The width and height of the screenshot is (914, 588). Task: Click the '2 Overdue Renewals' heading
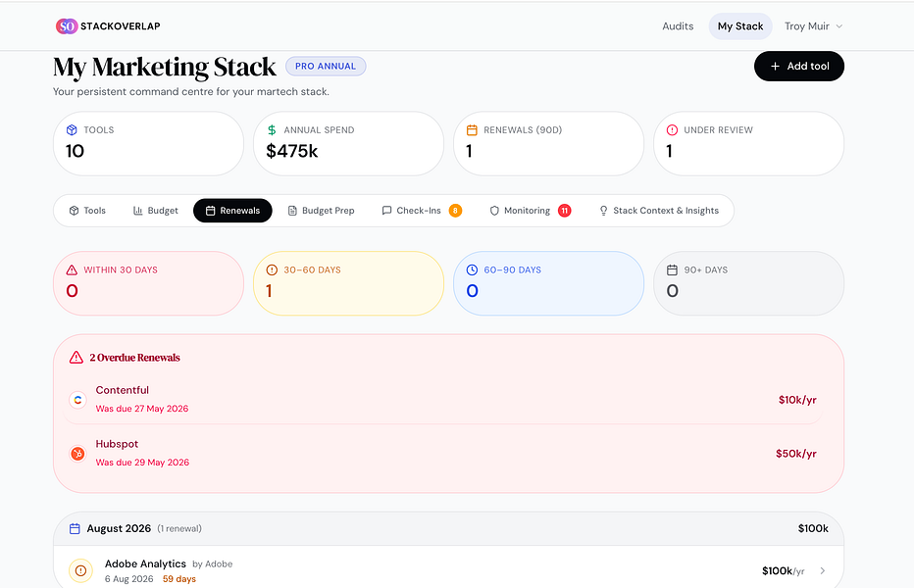pyautogui.click(x=134, y=358)
